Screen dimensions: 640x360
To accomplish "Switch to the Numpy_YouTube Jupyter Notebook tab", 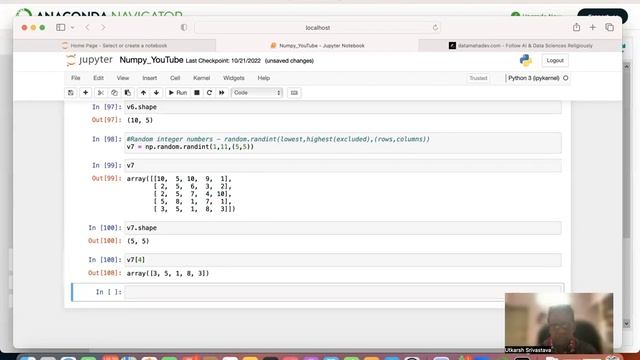I will click(317, 45).
